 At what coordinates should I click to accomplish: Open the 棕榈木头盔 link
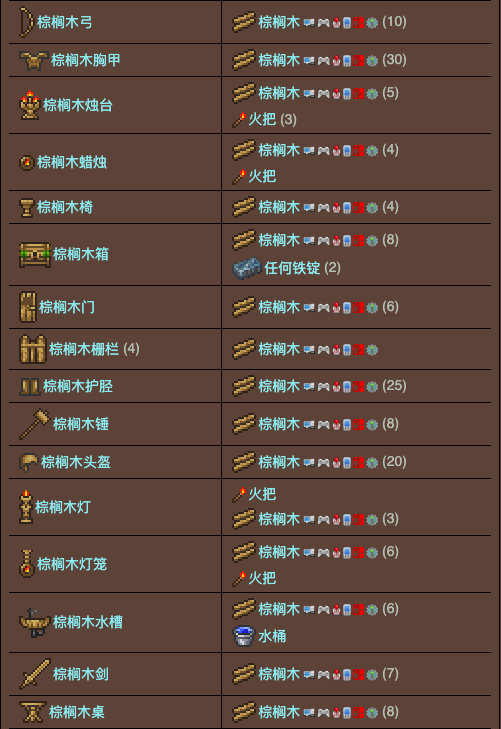[76, 462]
